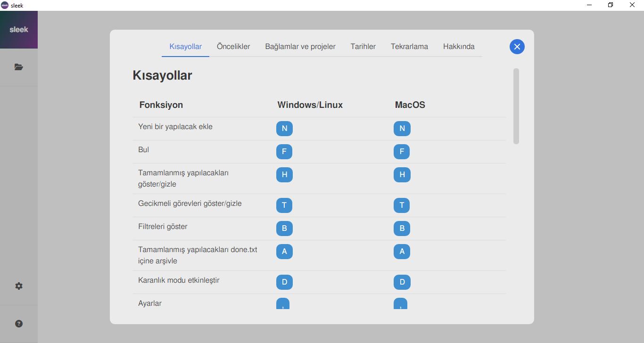The width and height of the screenshot is (644, 343).
Task: Click Windows/Linux A key badge
Action: [x=284, y=252]
